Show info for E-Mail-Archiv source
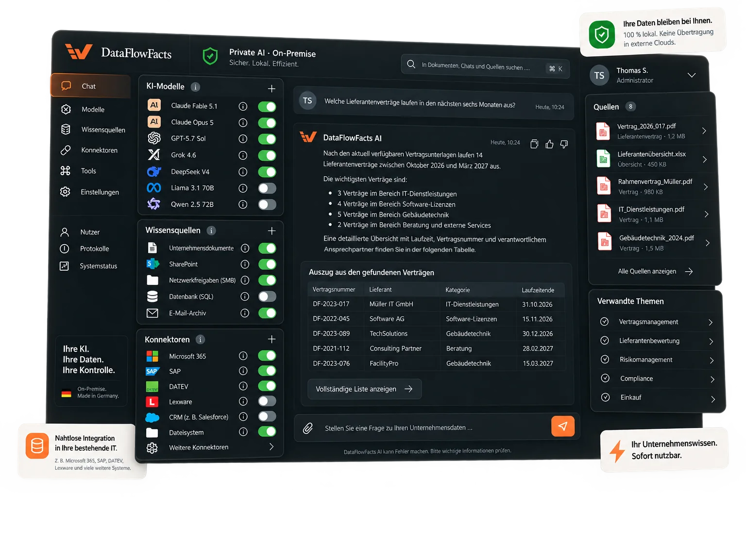This screenshot has width=746, height=560. (x=245, y=313)
